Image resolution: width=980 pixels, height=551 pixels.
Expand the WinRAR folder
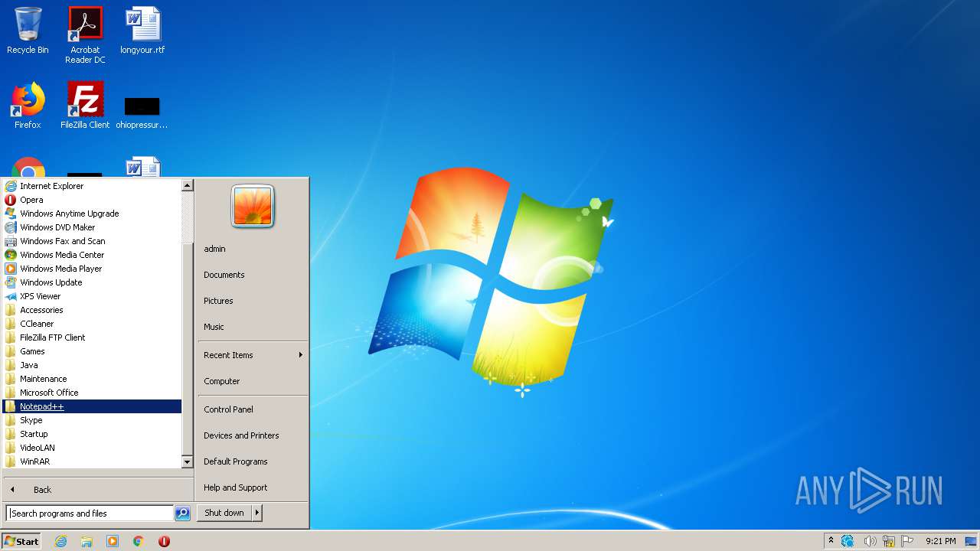point(92,461)
